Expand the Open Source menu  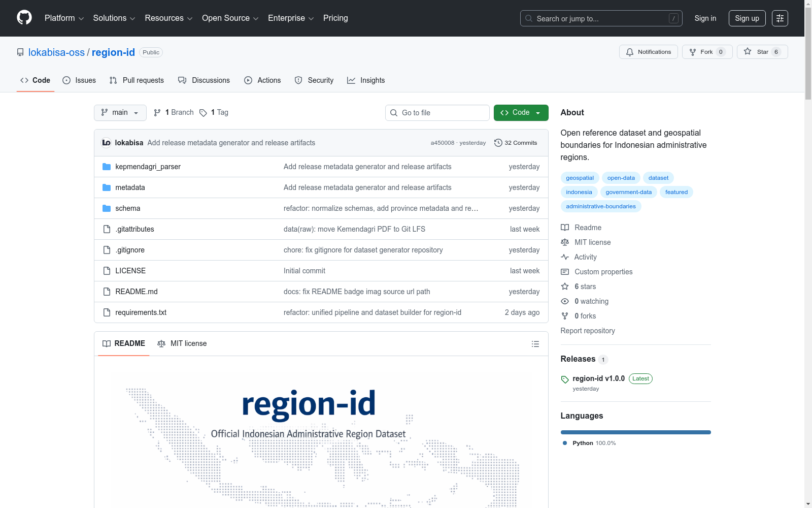coord(230,18)
